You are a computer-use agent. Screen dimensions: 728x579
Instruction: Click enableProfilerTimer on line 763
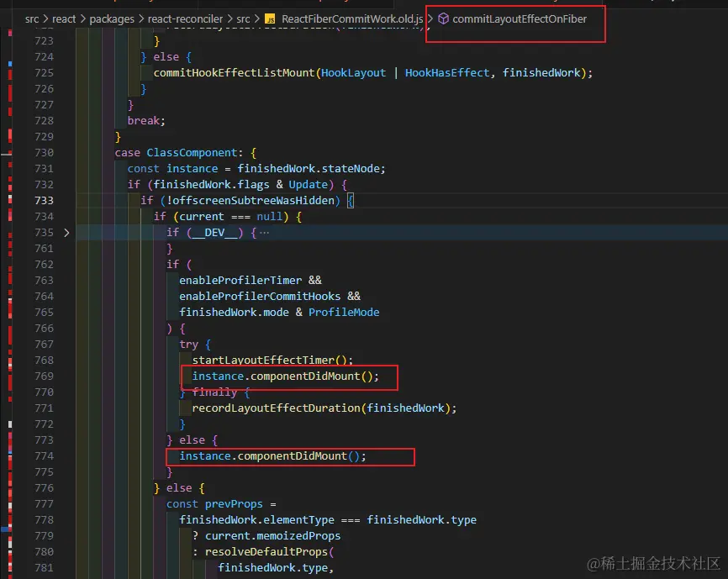pyautogui.click(x=240, y=280)
